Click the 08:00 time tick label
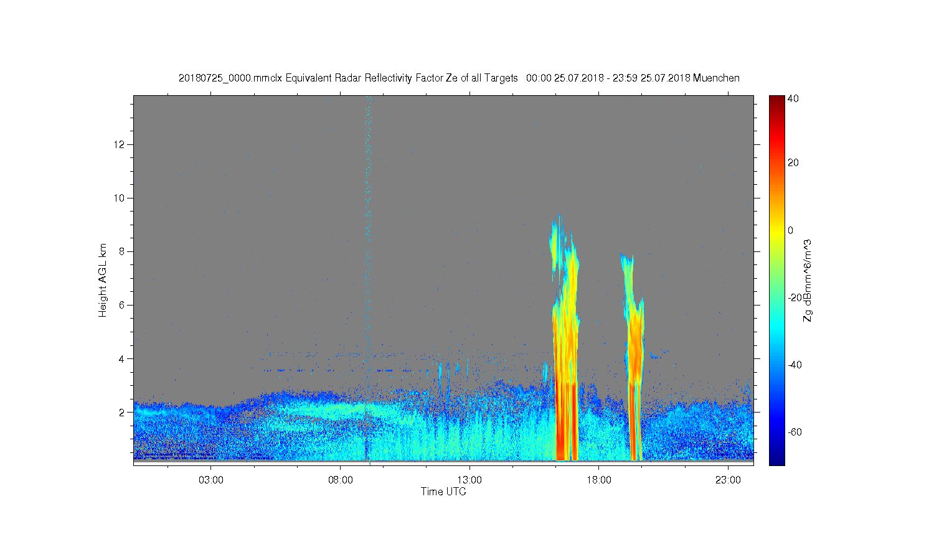This screenshot has width=934, height=560. [341, 480]
